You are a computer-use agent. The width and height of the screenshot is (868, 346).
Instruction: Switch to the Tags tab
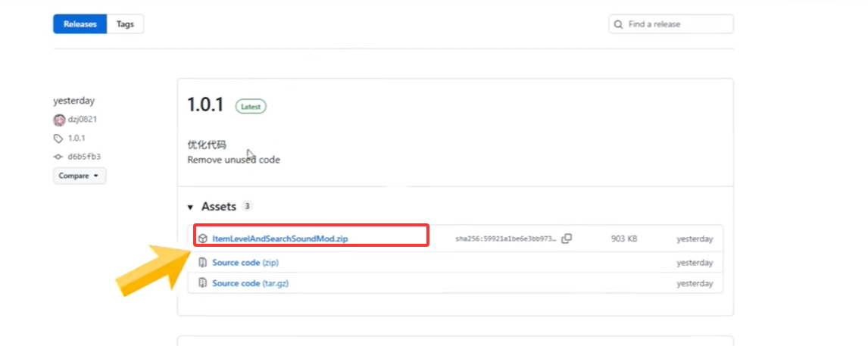125,24
